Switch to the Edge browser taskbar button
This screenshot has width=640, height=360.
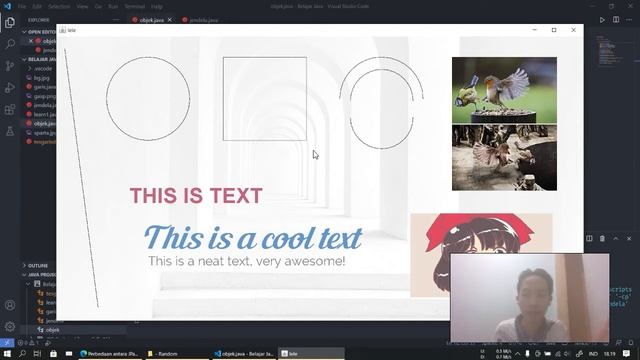point(109,353)
